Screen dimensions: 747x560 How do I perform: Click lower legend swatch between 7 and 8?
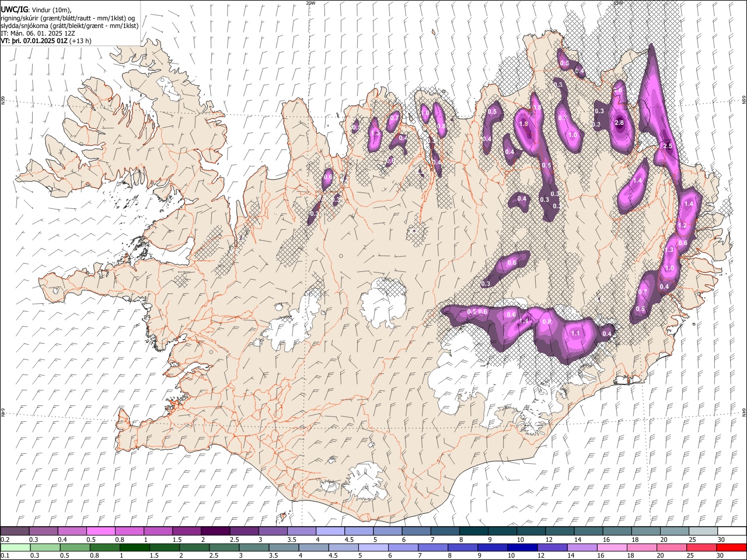click(433, 547)
